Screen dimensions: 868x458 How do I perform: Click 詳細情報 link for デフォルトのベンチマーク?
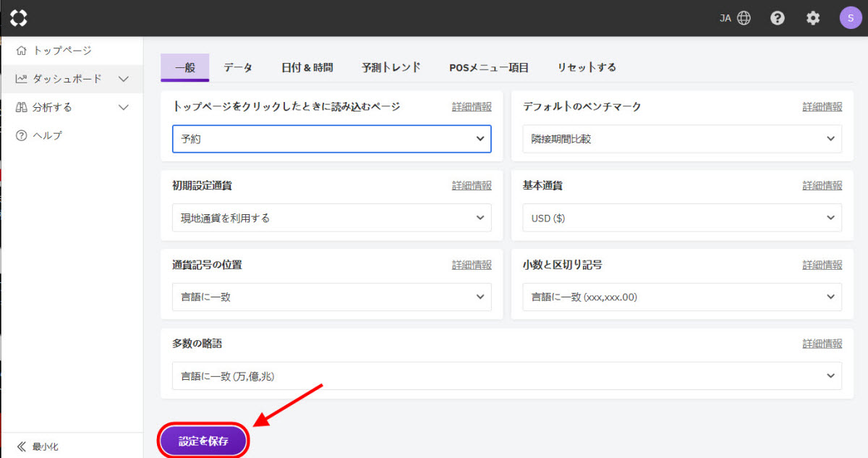(x=822, y=106)
